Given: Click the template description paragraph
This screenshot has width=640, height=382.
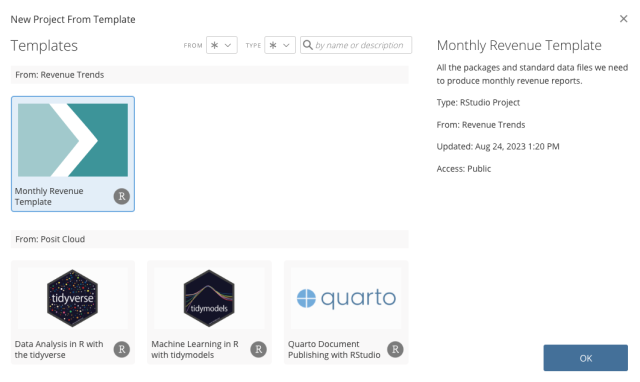Looking at the screenshot, I should (x=532, y=74).
